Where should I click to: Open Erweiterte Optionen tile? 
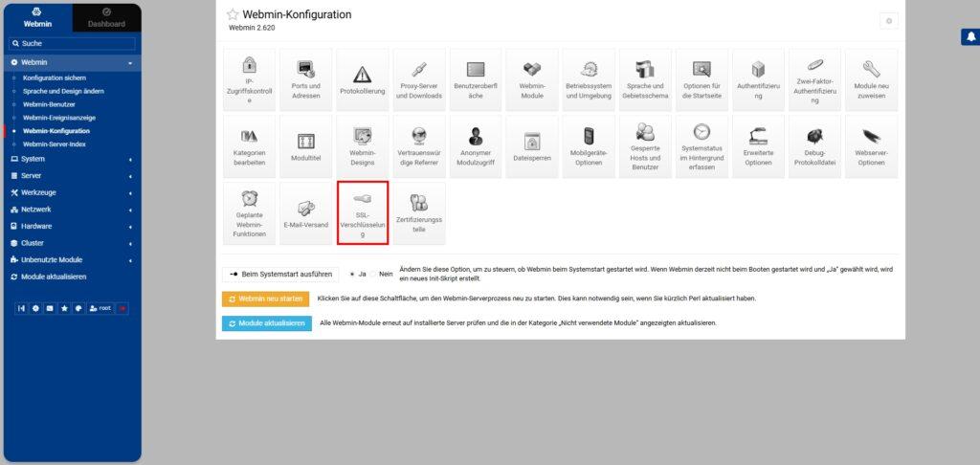pyautogui.click(x=758, y=146)
